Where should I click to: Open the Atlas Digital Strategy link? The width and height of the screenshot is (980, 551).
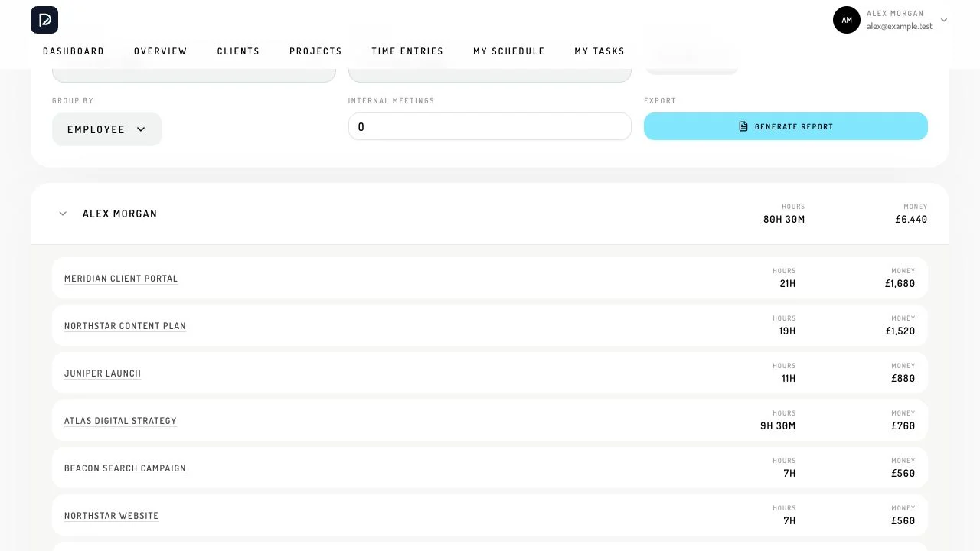120,421
